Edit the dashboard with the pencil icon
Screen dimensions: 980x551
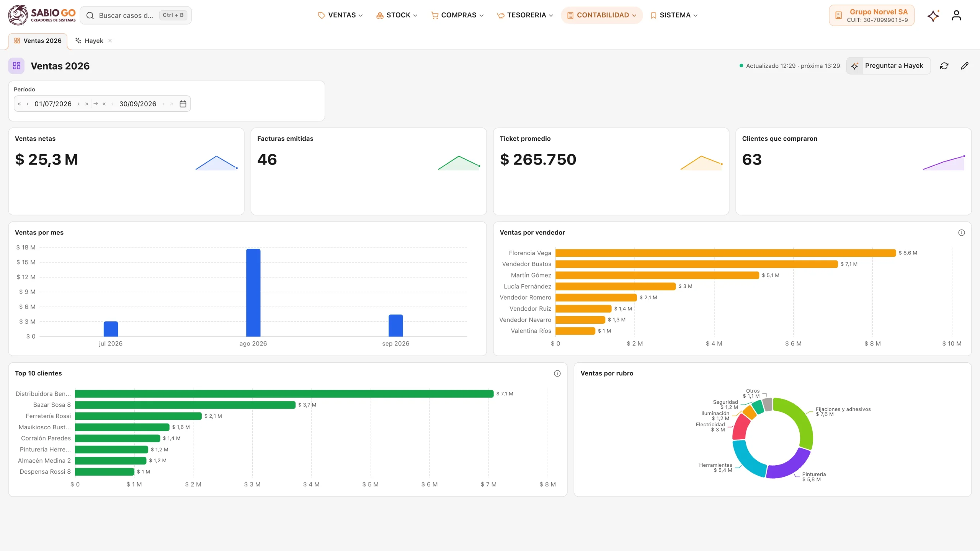point(965,66)
